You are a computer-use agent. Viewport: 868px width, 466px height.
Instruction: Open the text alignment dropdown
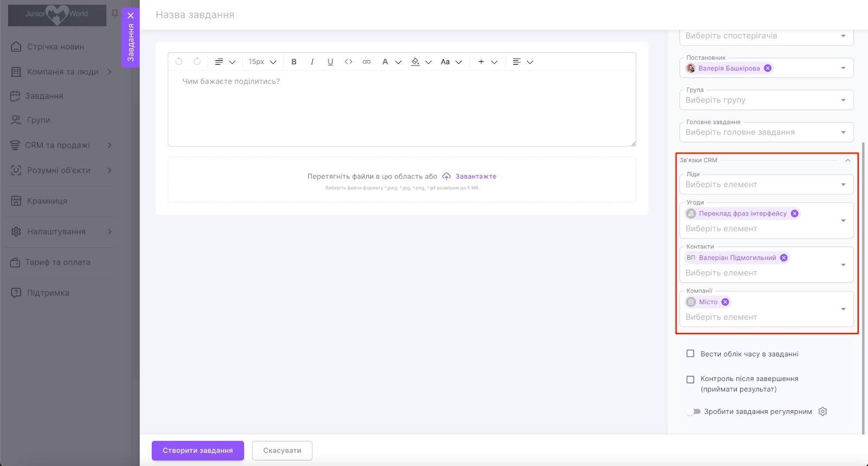[523, 62]
